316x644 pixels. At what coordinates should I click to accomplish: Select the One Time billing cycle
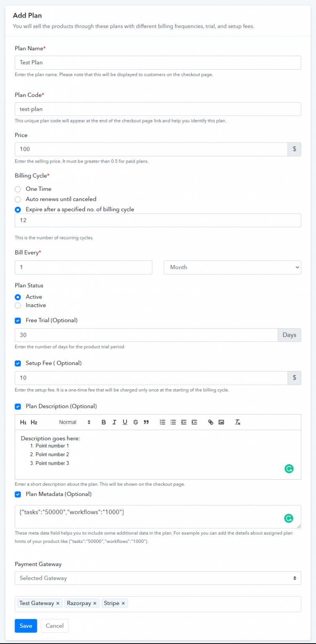(x=18, y=189)
